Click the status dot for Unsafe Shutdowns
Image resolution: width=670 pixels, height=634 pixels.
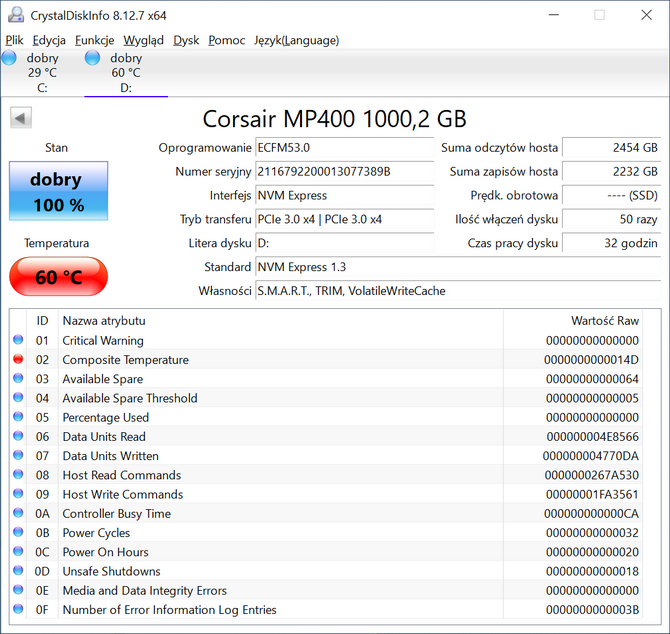[x=18, y=570]
